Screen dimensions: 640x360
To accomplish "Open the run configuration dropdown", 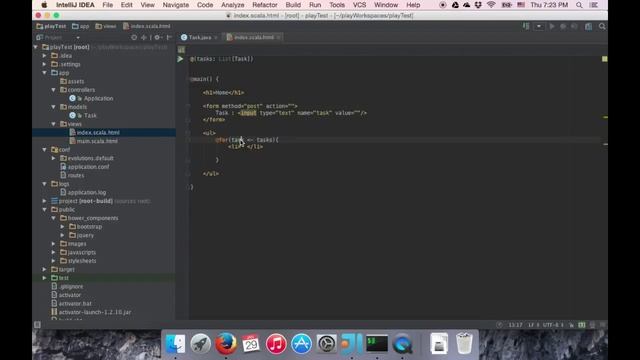I will pos(539,26).
